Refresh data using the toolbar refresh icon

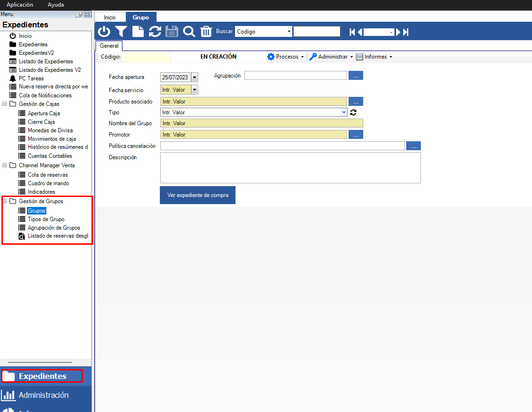155,32
